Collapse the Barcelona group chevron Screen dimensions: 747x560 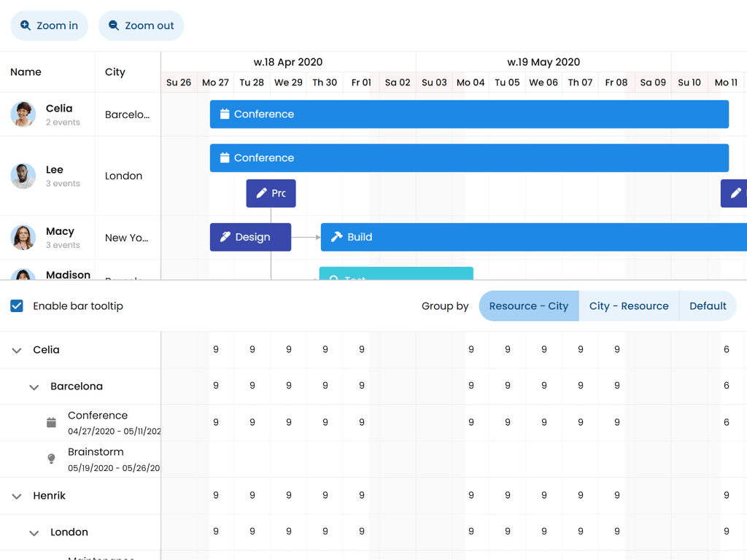pyautogui.click(x=34, y=387)
